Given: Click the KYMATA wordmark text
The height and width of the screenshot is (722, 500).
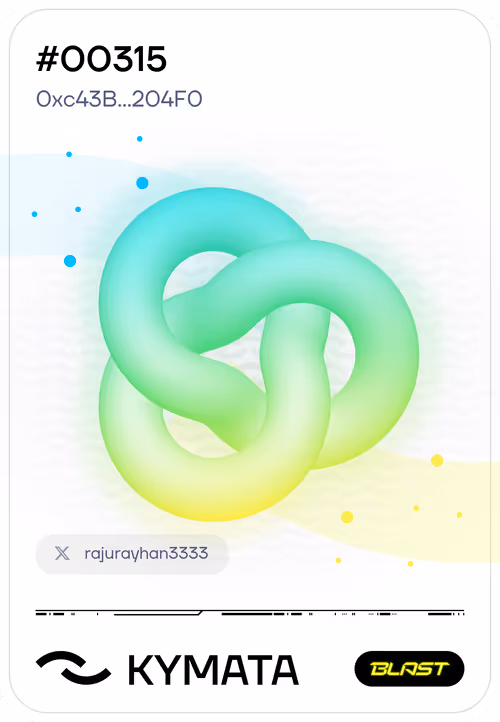Looking at the screenshot, I should click(213, 670).
